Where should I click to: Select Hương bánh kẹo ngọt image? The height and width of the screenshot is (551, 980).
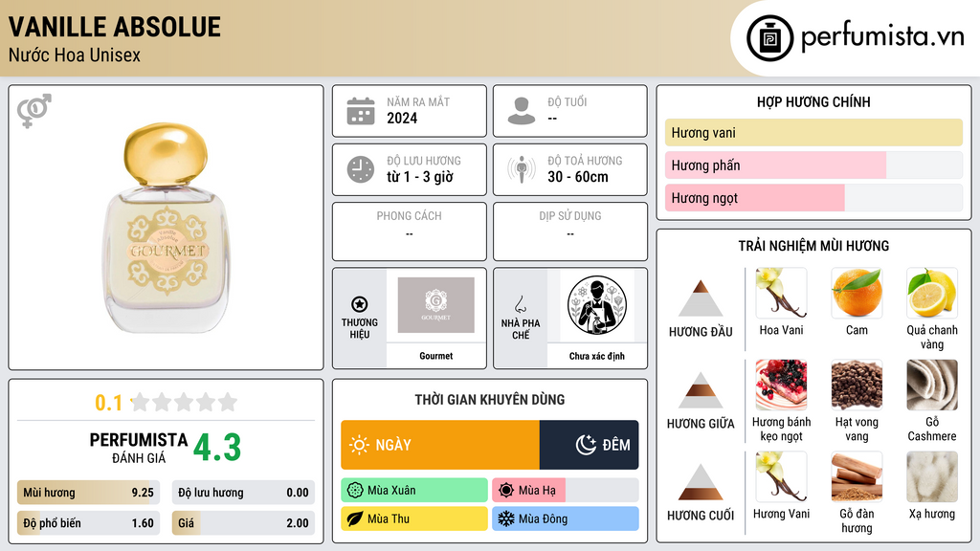point(781,385)
